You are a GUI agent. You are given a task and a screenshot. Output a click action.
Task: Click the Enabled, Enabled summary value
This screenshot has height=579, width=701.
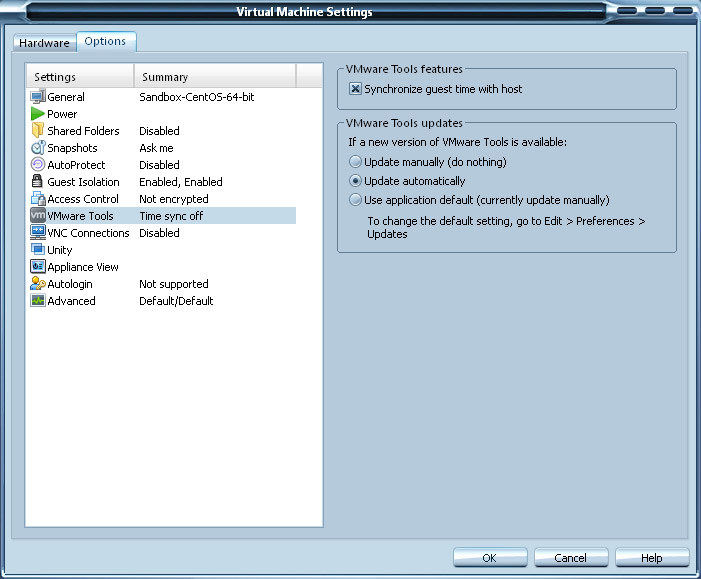click(x=181, y=182)
